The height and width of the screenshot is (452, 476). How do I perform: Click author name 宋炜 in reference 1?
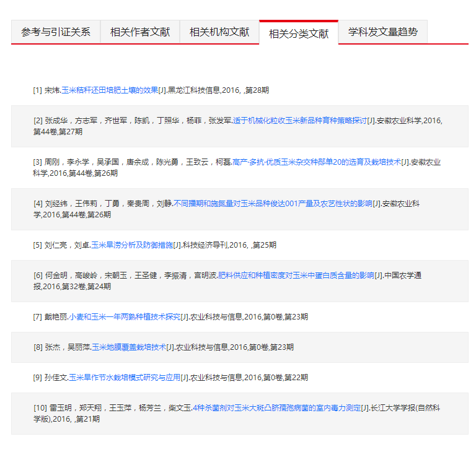[x=51, y=90]
